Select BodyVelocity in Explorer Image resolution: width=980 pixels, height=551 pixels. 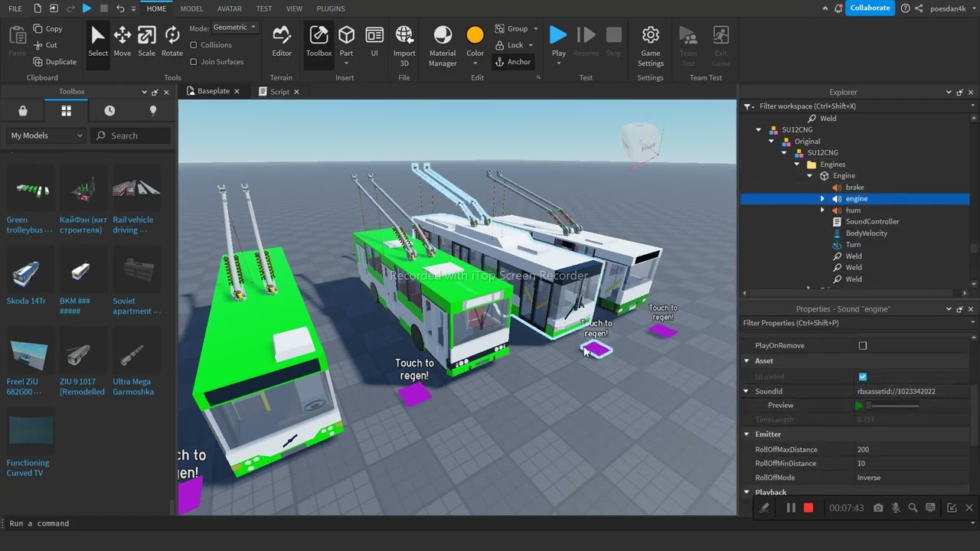(867, 233)
